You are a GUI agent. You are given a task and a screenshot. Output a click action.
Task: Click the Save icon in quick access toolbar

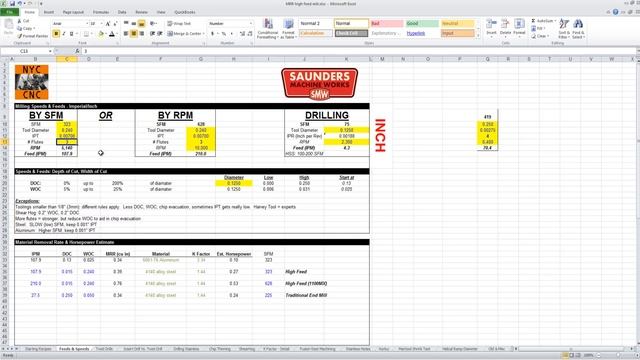coord(12,4)
